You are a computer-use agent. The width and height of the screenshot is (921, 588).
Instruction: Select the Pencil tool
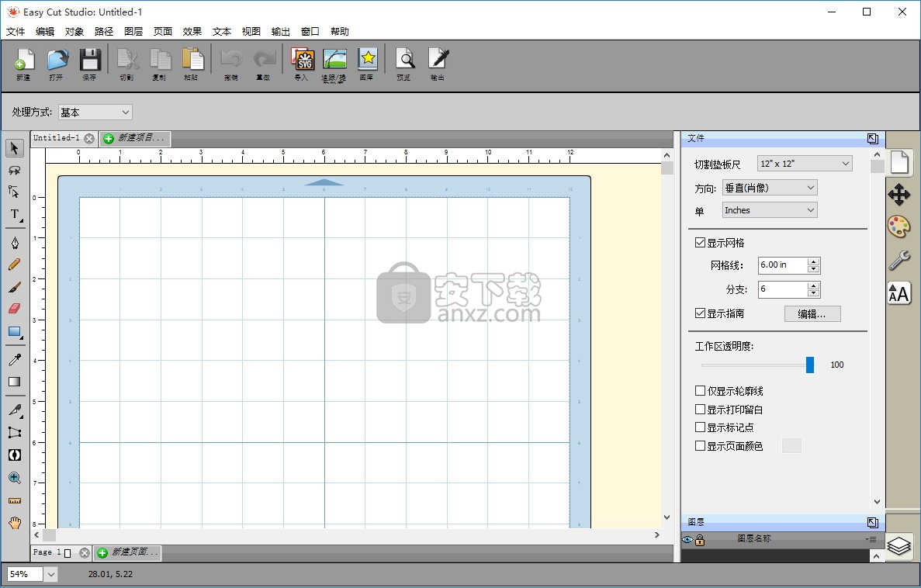coord(15,265)
